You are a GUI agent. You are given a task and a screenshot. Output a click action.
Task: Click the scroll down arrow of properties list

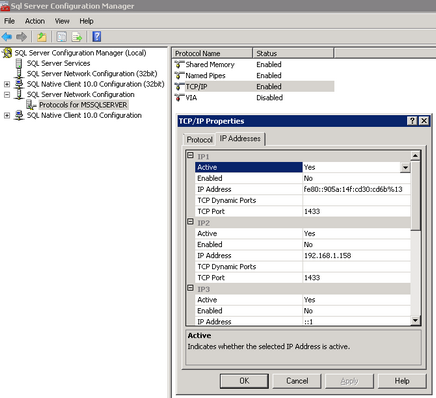(415, 320)
